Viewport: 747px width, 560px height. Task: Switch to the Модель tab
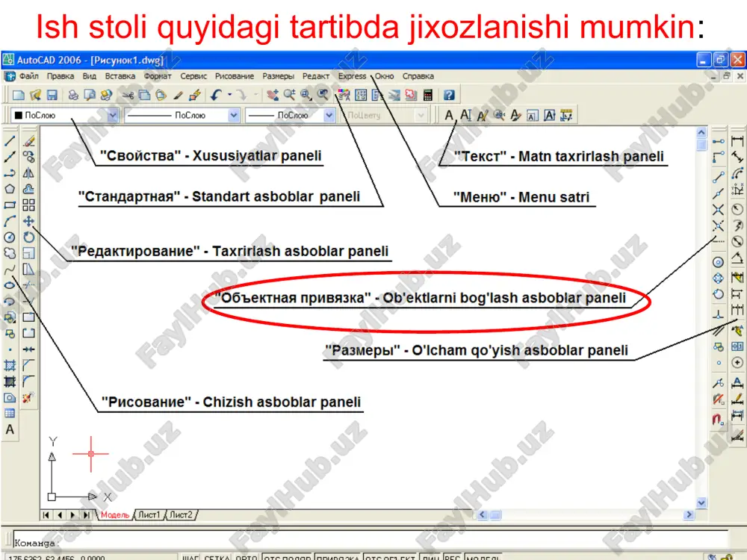[x=115, y=514]
